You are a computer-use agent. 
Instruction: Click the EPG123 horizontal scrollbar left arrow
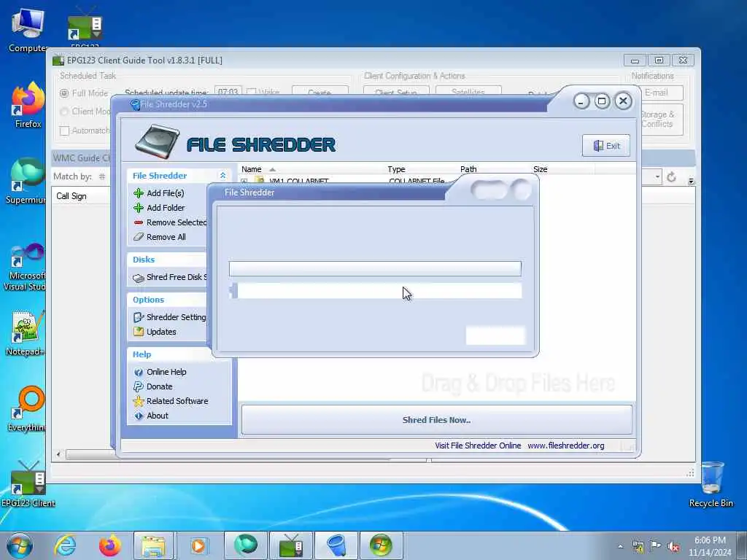[x=58, y=455]
